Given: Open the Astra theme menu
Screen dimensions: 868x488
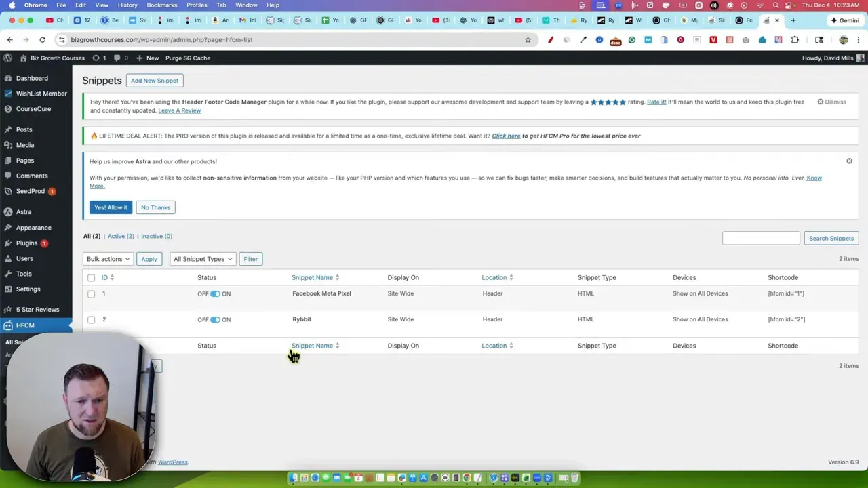Looking at the screenshot, I should 23,211.
